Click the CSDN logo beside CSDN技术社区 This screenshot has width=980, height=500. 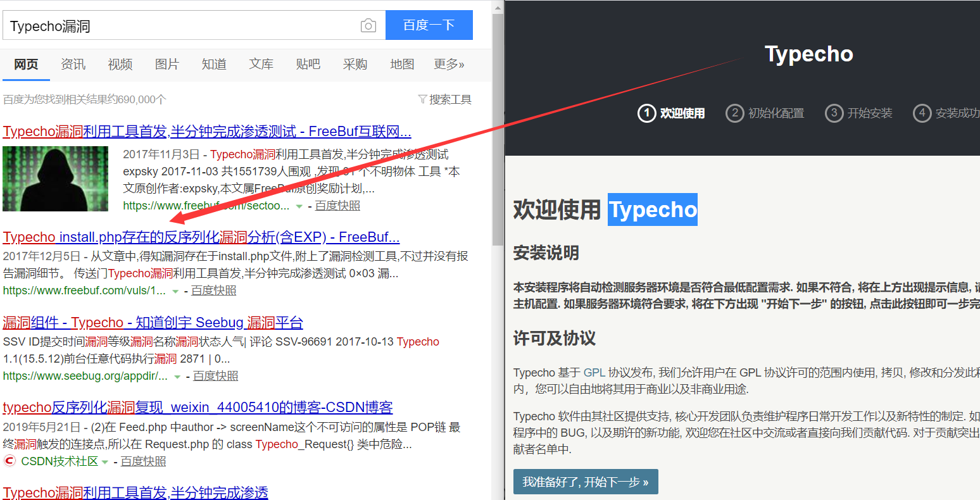[9, 461]
